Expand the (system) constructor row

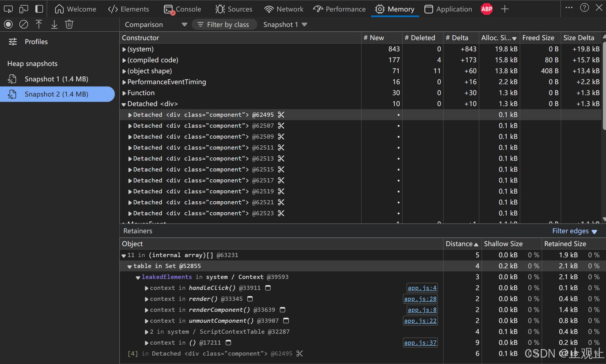tap(124, 49)
